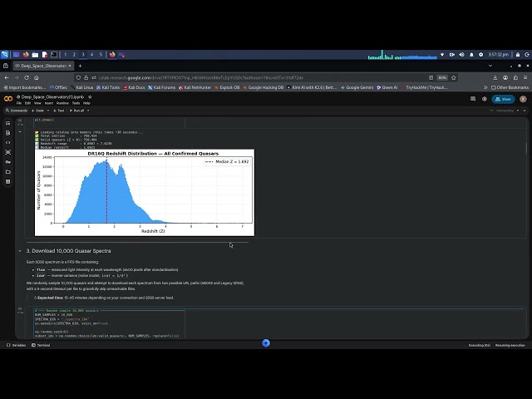Open the Google Gemini bookmark
The image size is (532, 399).
click(357, 87)
